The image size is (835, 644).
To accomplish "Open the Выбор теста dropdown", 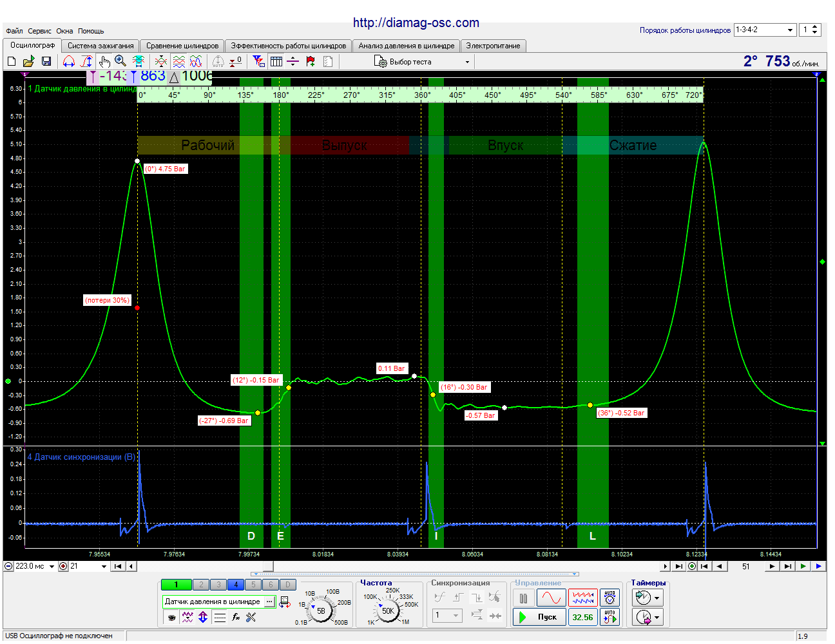I will (x=422, y=62).
